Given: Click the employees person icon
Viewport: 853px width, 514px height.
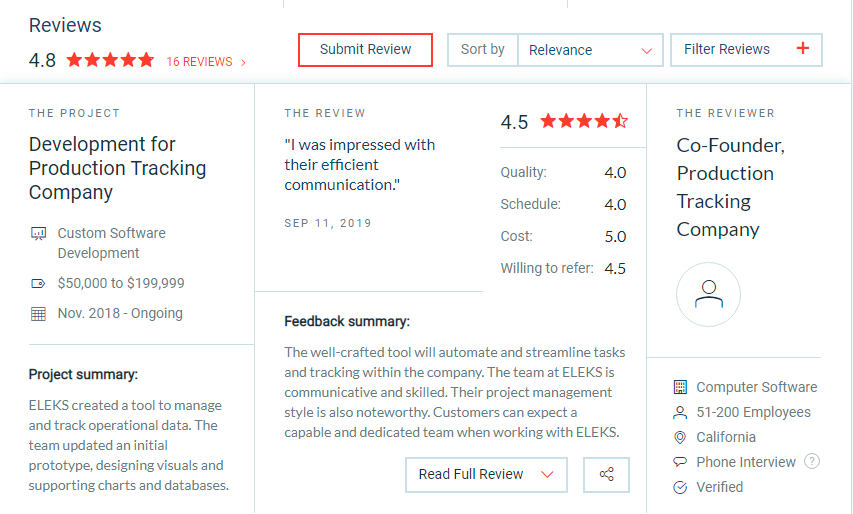Looking at the screenshot, I should point(680,412).
